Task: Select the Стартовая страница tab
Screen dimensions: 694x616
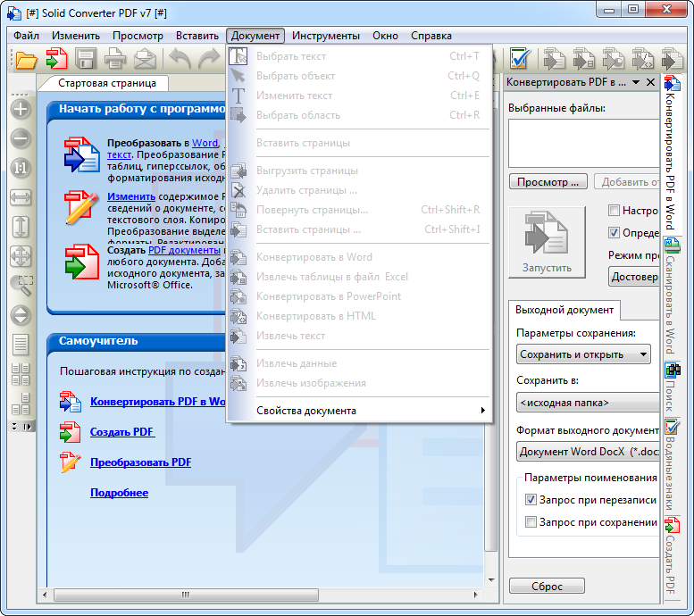Action: 106,83
